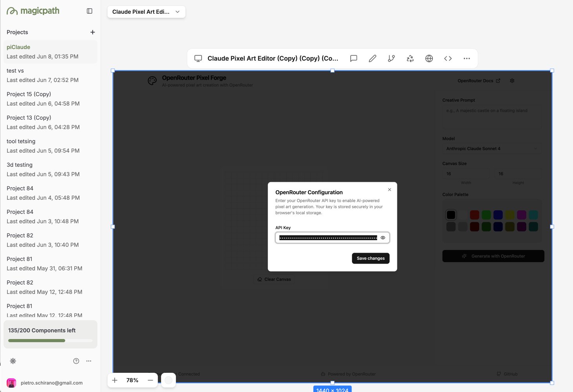Click the user avatar picture
Screen dimensions: 573x392
pos(11,383)
